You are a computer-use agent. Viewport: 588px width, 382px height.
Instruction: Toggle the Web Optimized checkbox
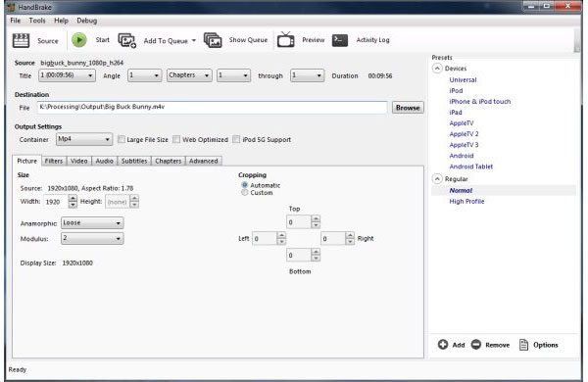coord(176,139)
